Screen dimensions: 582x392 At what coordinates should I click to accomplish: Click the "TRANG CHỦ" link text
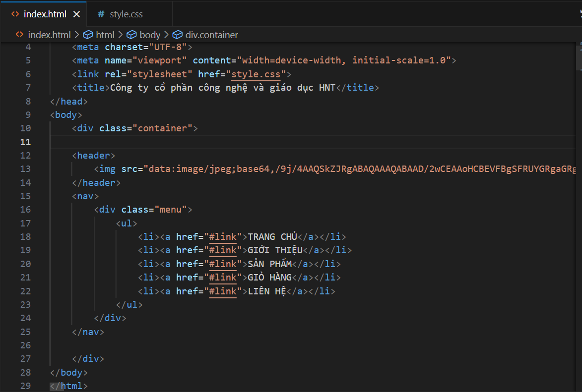[x=272, y=236]
